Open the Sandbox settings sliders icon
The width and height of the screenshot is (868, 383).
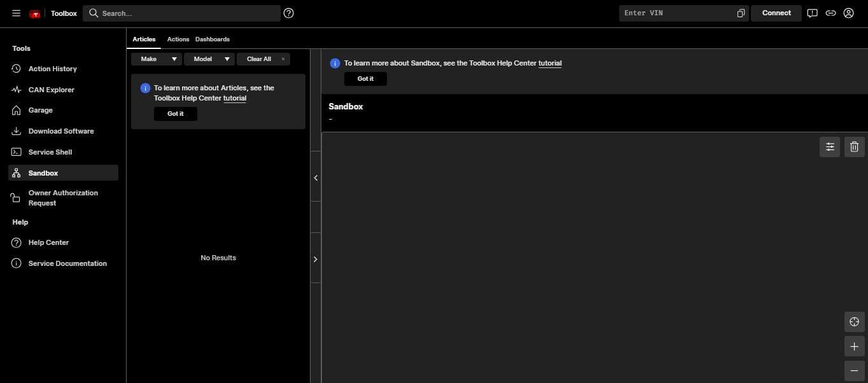pyautogui.click(x=830, y=147)
